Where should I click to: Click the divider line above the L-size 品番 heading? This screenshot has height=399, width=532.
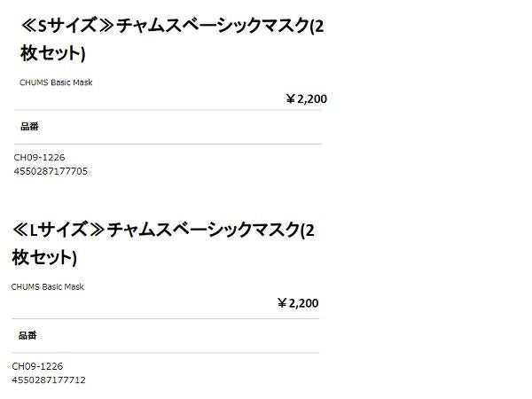tap(164, 318)
